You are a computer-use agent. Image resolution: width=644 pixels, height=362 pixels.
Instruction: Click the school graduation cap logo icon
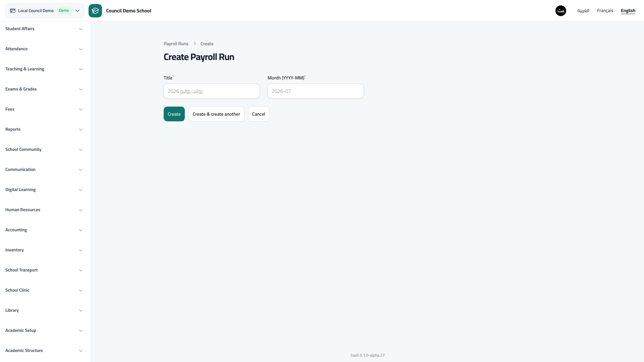[95, 11]
